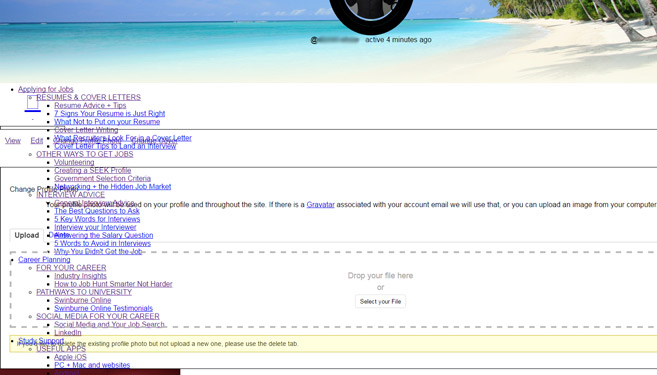Viewport: 657px width, 375px height.
Task: Open What Not to Put on your Resume
Action: coord(107,122)
